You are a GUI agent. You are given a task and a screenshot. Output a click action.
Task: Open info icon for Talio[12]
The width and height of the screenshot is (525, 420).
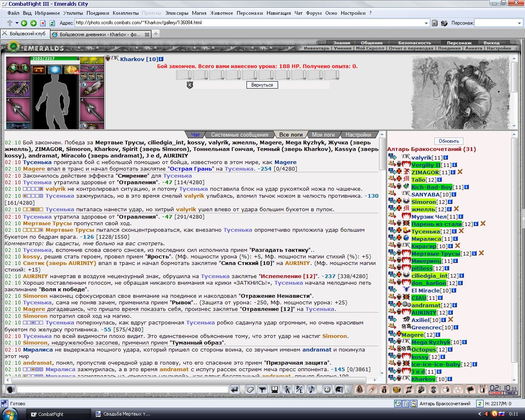click(x=439, y=180)
